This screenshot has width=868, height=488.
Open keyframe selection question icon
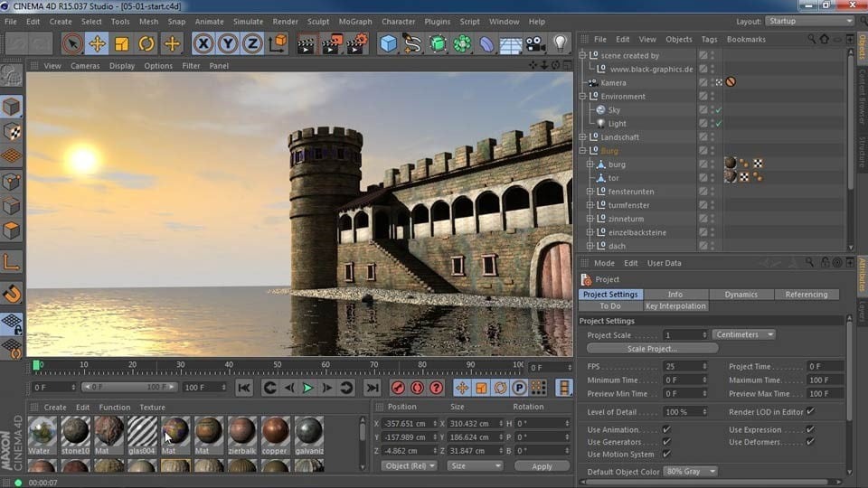point(437,388)
